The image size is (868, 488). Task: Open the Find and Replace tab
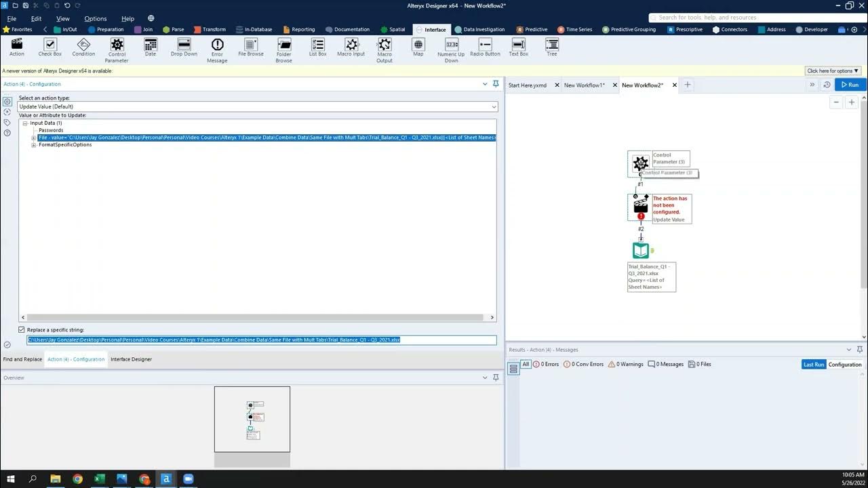coord(22,359)
